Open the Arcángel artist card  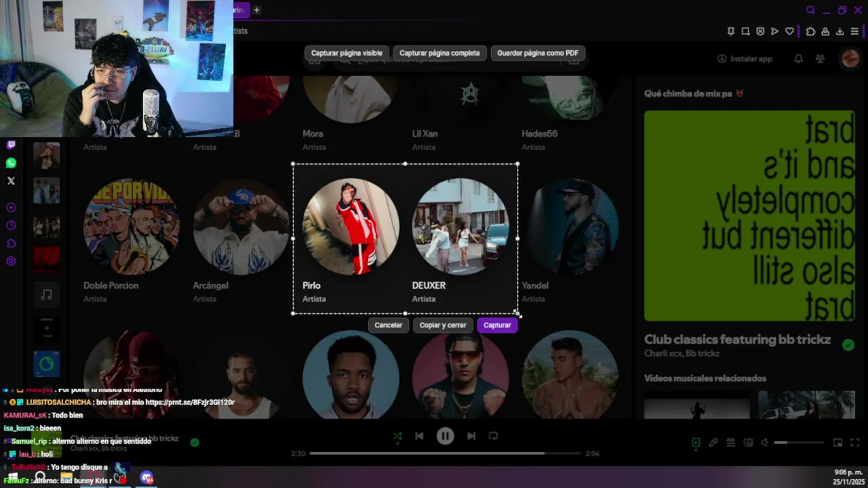(241, 240)
